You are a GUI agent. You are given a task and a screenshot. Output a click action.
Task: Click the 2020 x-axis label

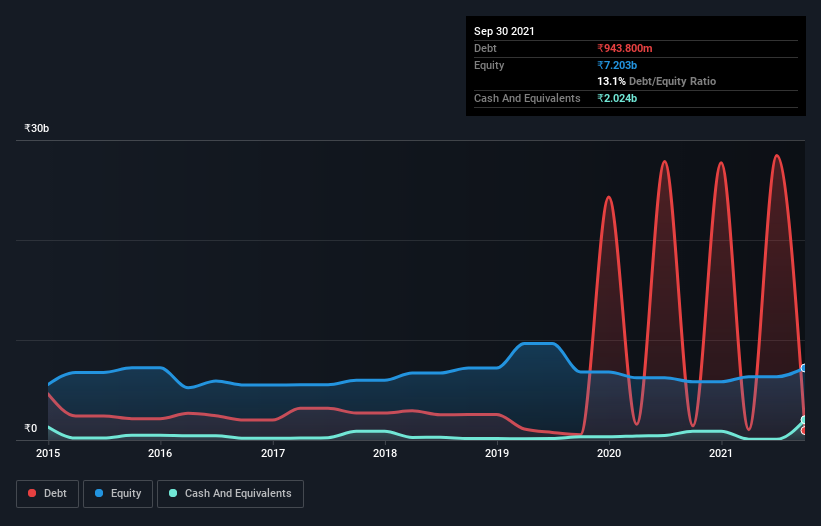(609, 453)
